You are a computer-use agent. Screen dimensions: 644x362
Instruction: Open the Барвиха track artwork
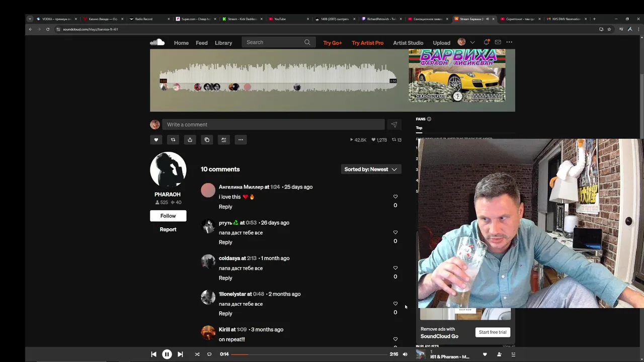point(457,75)
